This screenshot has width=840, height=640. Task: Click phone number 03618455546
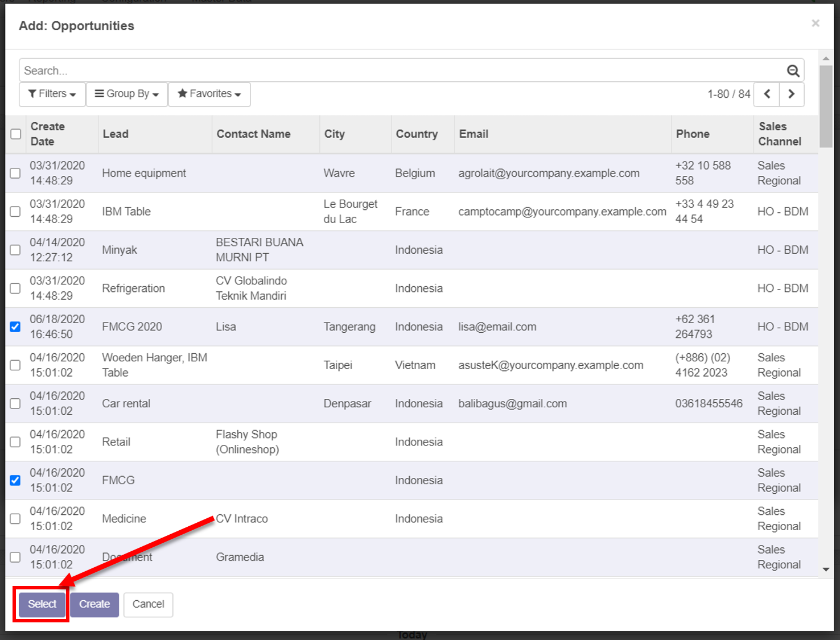point(709,403)
